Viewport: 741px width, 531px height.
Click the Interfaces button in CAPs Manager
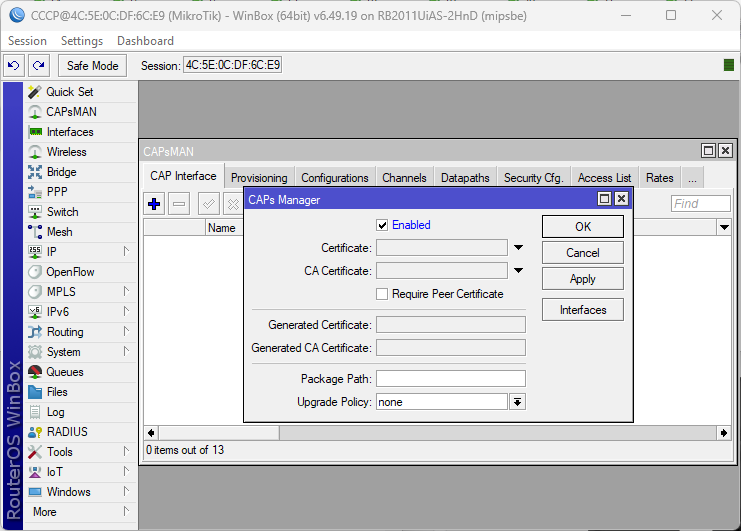pyautogui.click(x=583, y=310)
